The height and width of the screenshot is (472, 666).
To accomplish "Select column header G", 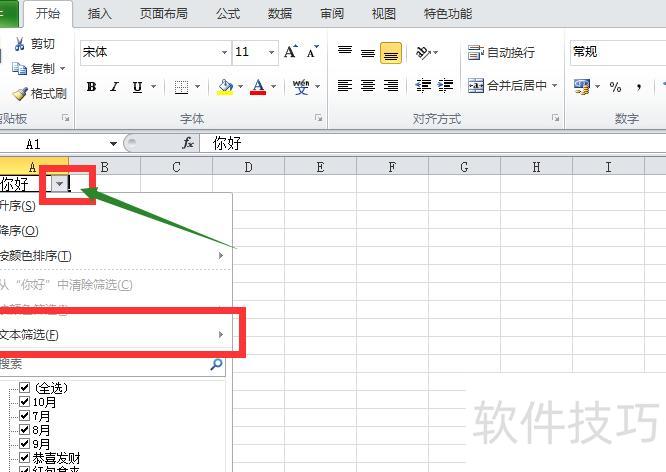I will [x=464, y=167].
